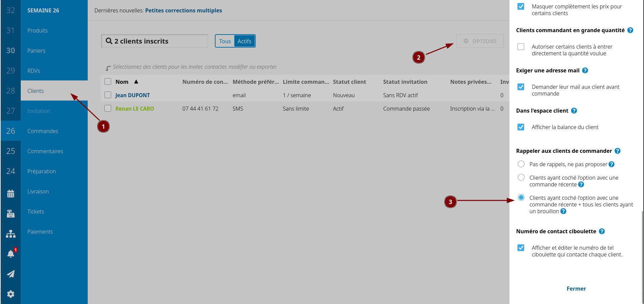Open help icon after 'un brouillon'
The height and width of the screenshot is (304, 644).
pyautogui.click(x=563, y=211)
